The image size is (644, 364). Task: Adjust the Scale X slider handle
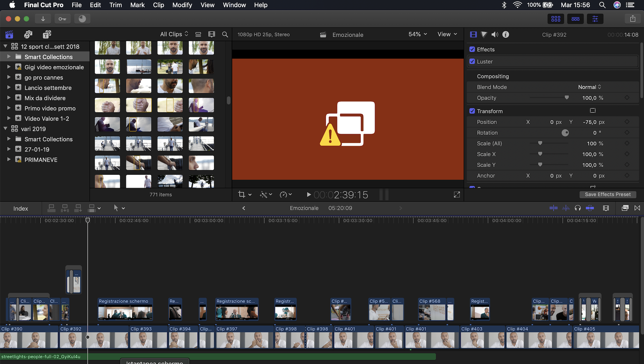click(540, 154)
